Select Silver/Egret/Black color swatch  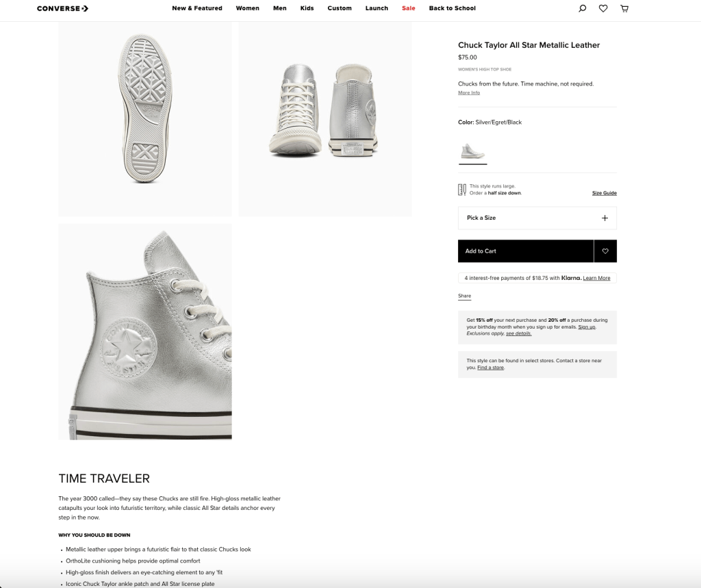coord(472,150)
